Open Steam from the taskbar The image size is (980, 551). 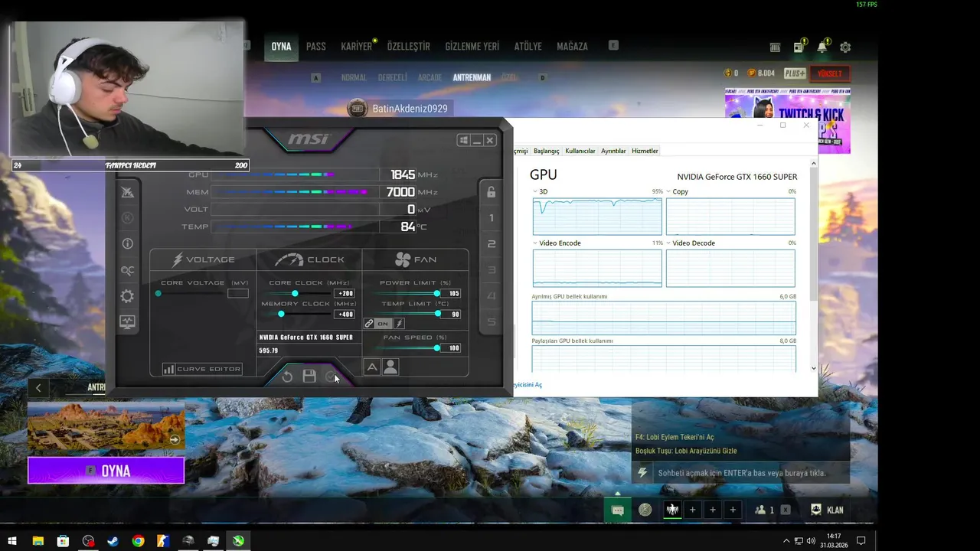pyautogui.click(x=113, y=541)
